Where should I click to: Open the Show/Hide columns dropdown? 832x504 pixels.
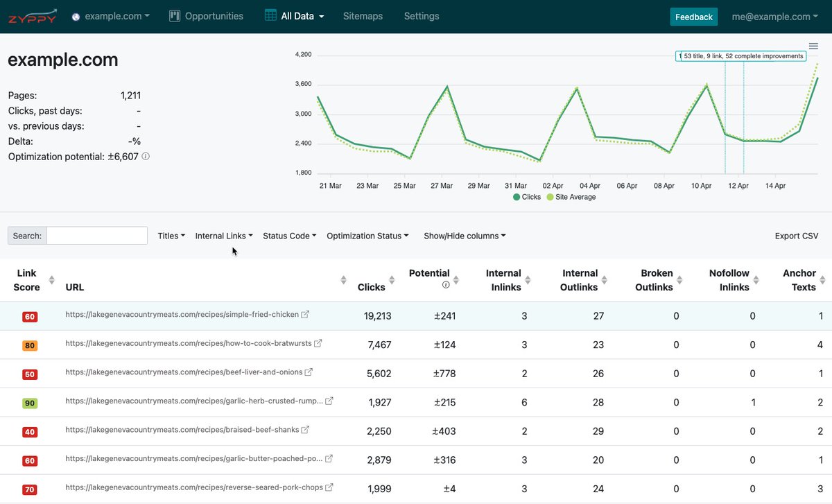coord(464,236)
